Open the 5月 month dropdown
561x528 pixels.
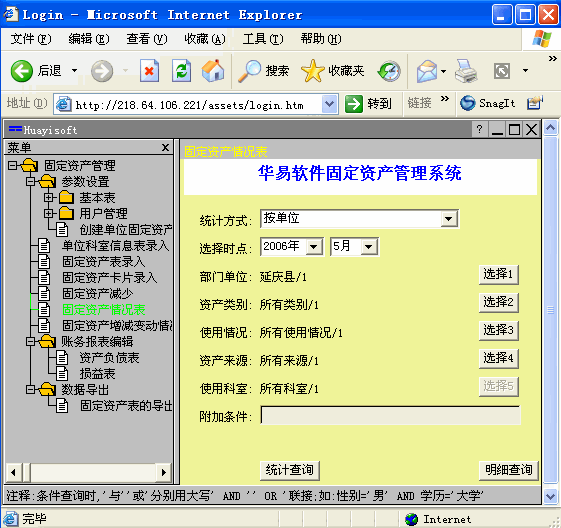369,247
